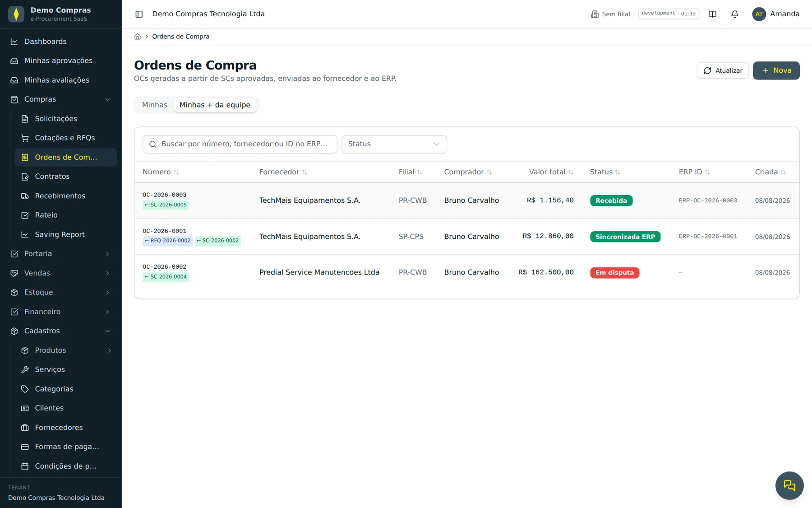
Task: Click the Saving Report chart icon
Action: click(25, 234)
